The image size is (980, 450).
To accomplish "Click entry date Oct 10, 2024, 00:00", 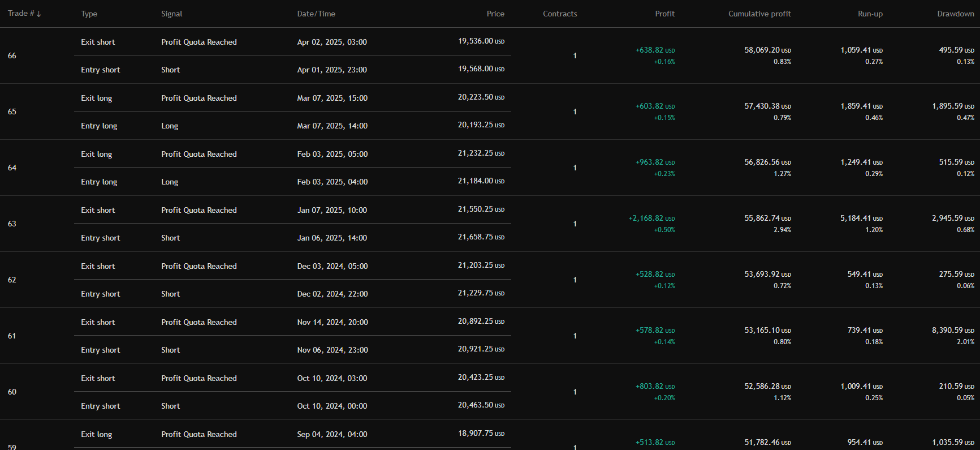I will coord(332,406).
